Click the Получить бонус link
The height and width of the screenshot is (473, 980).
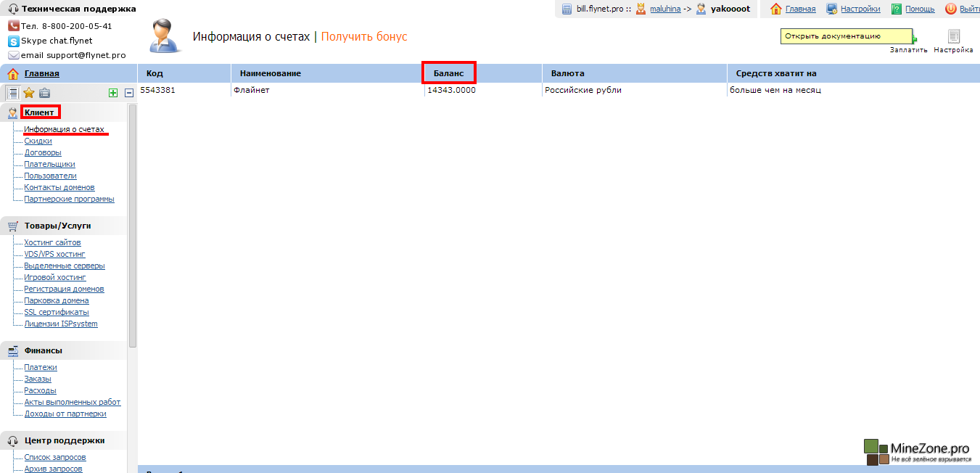(x=364, y=37)
